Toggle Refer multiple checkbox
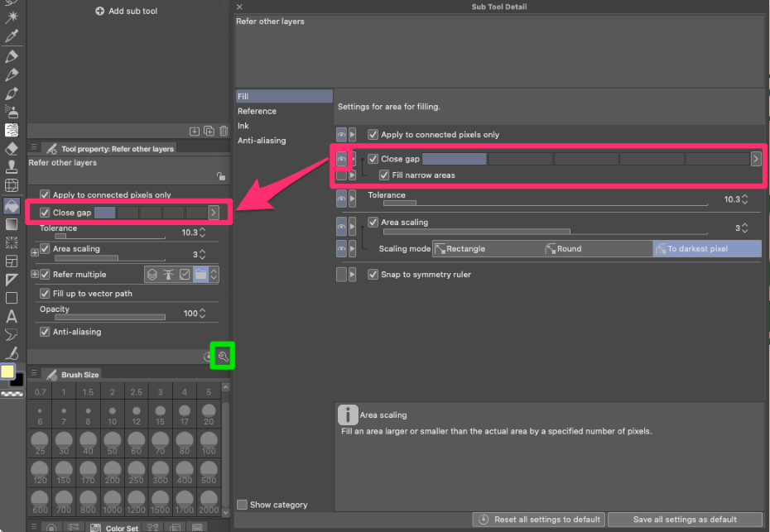The height and width of the screenshot is (532, 770). click(x=45, y=275)
